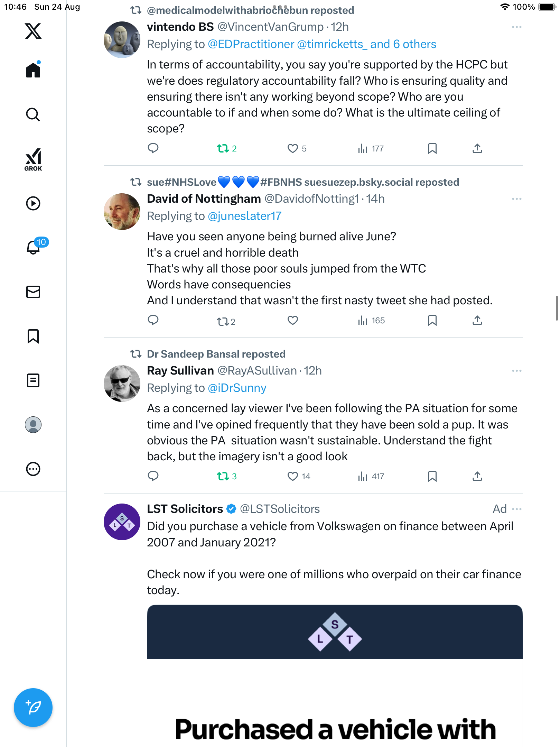Open the search magnifier in sidebar
Image resolution: width=560 pixels, height=747 pixels.
[33, 114]
